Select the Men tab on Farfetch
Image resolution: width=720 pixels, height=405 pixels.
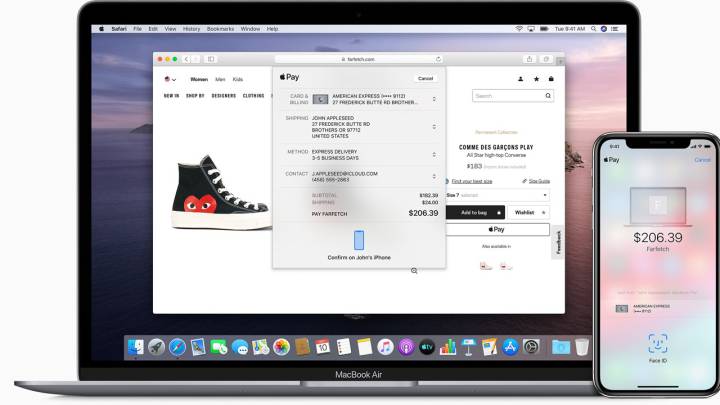pyautogui.click(x=220, y=79)
